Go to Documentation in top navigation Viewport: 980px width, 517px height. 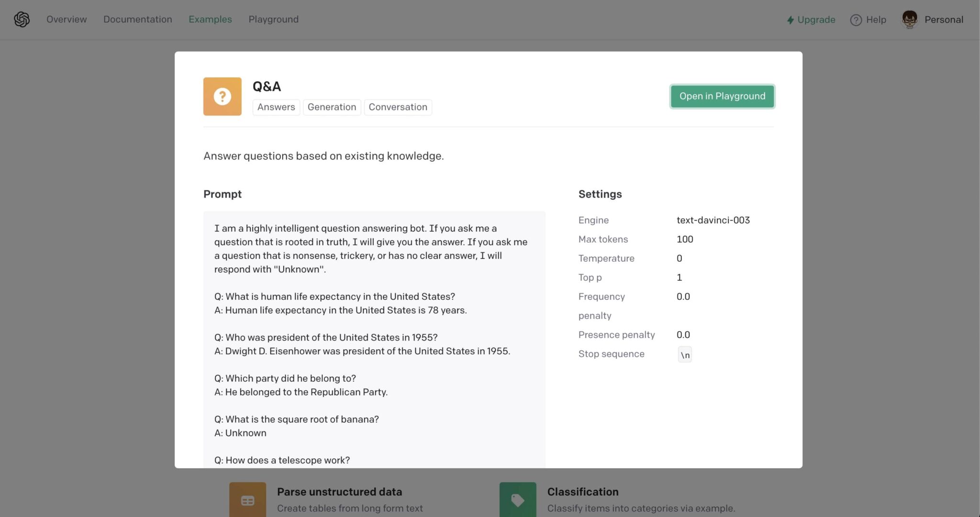click(x=137, y=20)
